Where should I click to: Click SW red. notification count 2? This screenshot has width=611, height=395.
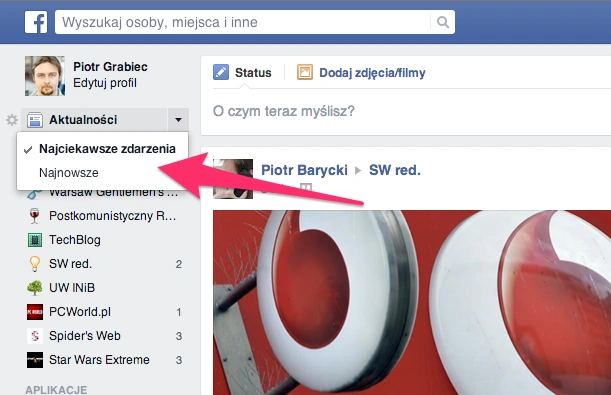pyautogui.click(x=178, y=264)
